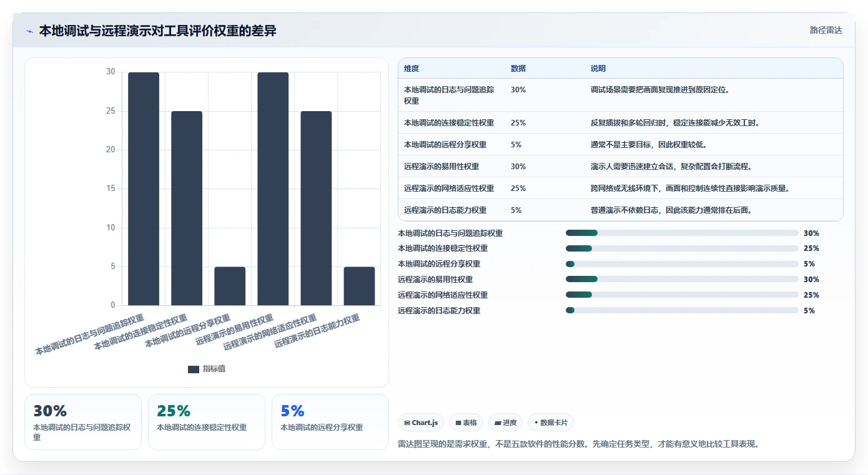Click the 数据卡片 tag chip

[551, 423]
